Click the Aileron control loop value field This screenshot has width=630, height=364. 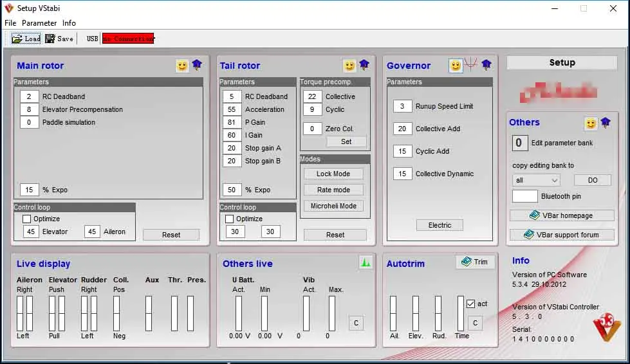92,232
